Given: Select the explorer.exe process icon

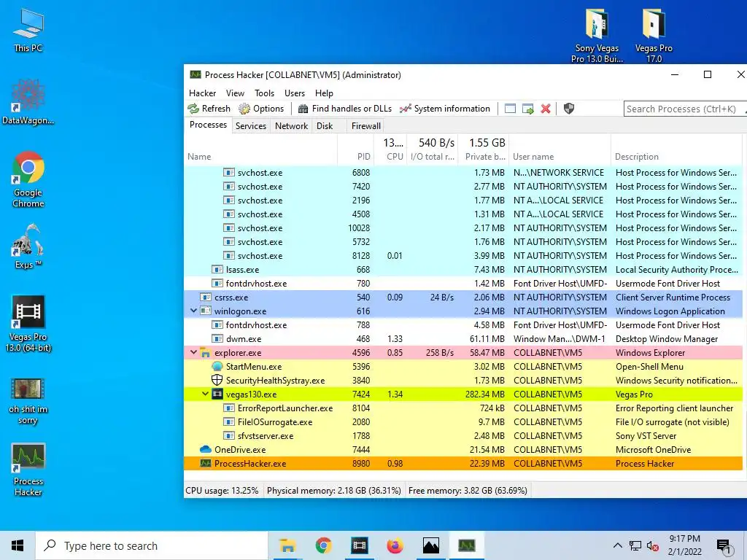Looking at the screenshot, I should point(205,352).
